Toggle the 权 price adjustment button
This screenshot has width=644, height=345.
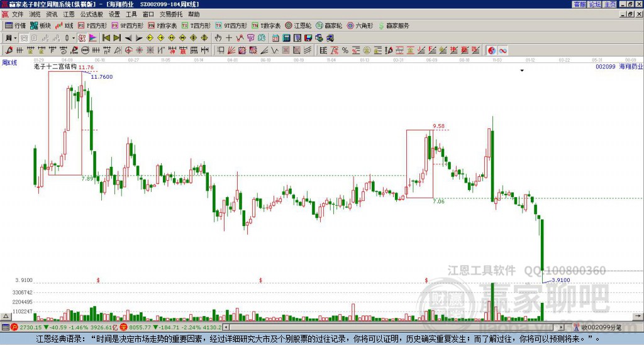tap(82, 38)
